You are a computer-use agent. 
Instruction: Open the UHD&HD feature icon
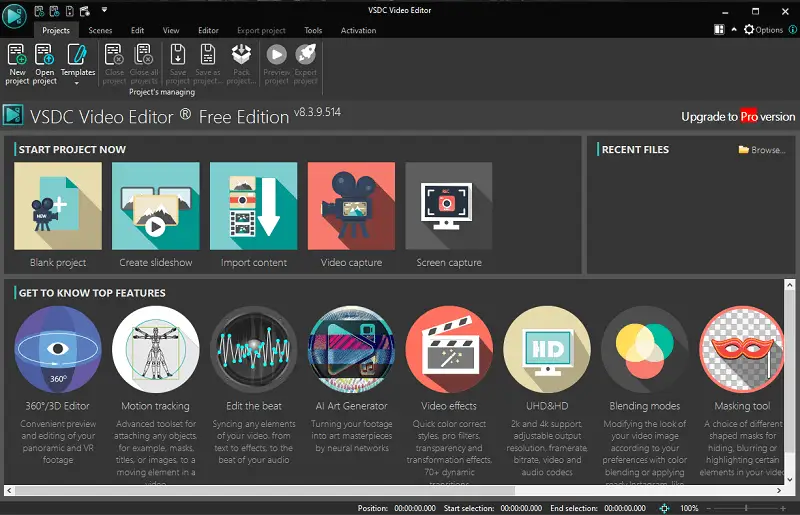[547, 349]
